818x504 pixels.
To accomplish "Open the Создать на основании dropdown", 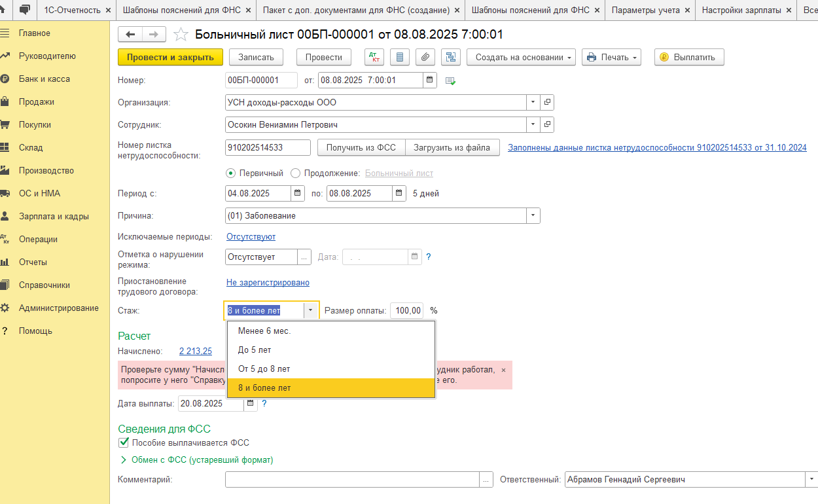I will (x=521, y=57).
